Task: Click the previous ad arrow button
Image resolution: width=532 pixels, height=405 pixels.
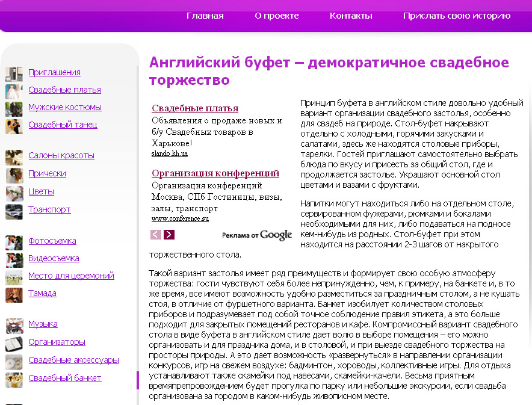Action: point(155,236)
